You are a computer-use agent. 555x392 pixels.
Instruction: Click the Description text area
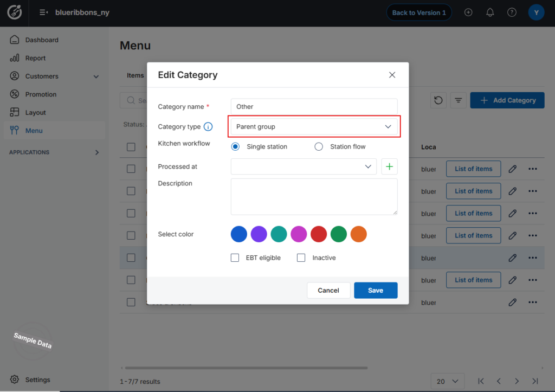(314, 196)
